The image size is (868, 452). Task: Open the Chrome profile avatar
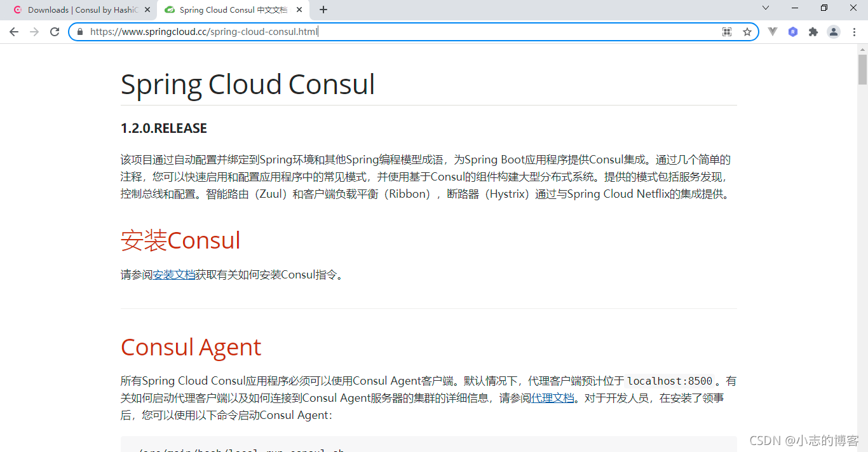(x=834, y=31)
